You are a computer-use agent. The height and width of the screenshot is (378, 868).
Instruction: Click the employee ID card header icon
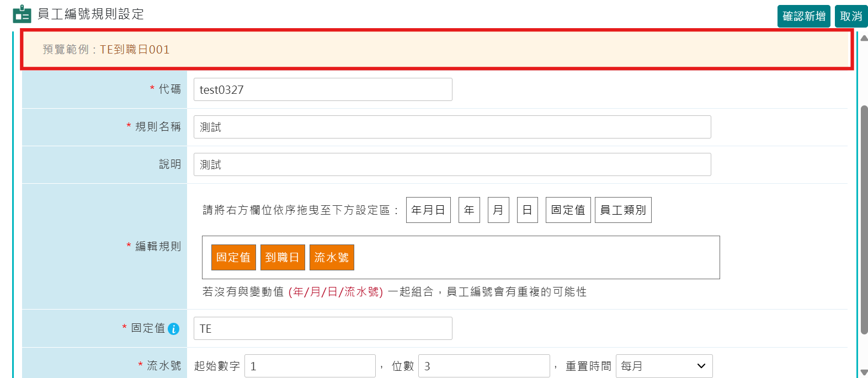(x=22, y=14)
